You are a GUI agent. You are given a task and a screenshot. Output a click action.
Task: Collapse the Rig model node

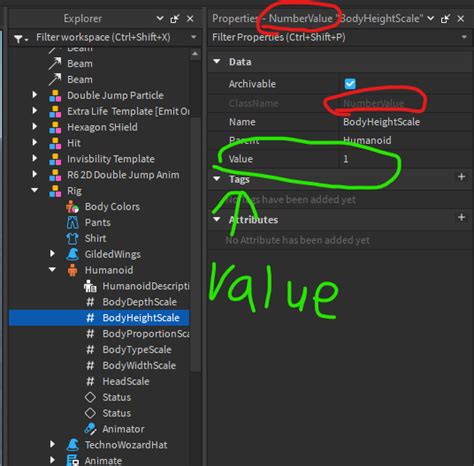(35, 190)
